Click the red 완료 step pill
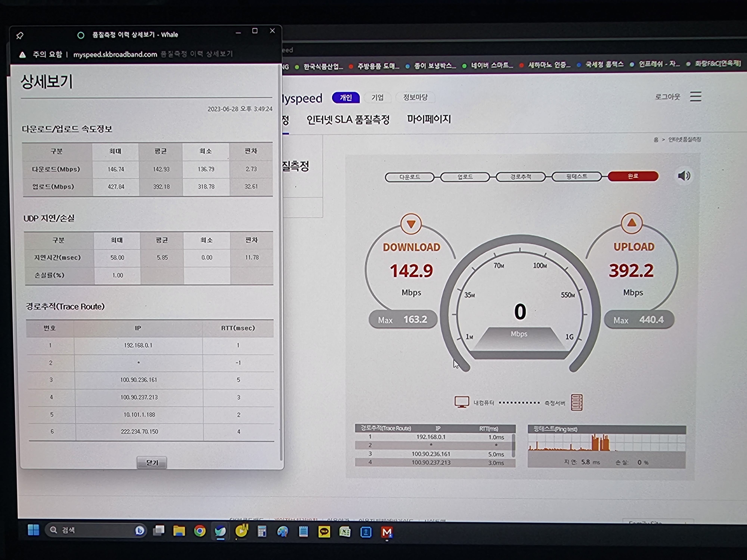 click(633, 176)
